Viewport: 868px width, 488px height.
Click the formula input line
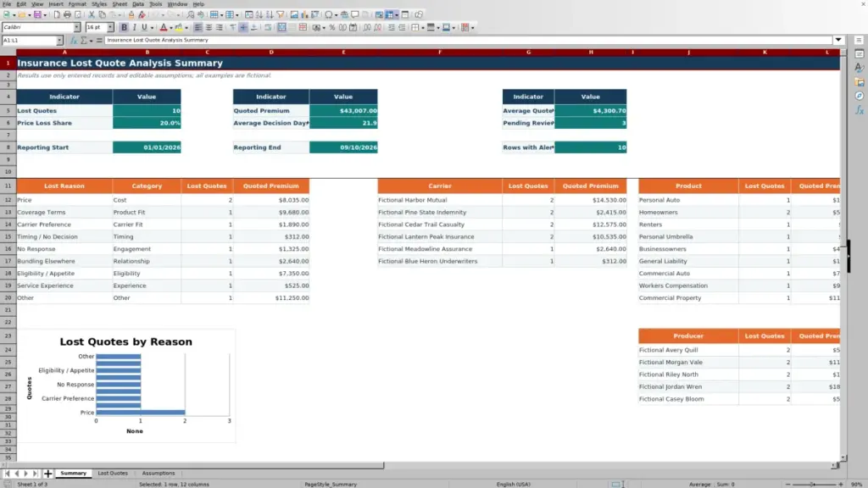tap(468, 40)
